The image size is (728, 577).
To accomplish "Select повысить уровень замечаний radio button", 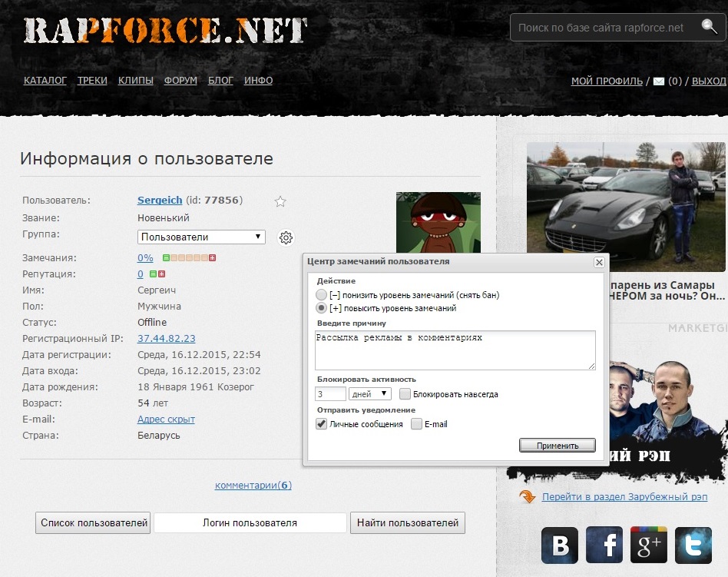I will 321,307.
